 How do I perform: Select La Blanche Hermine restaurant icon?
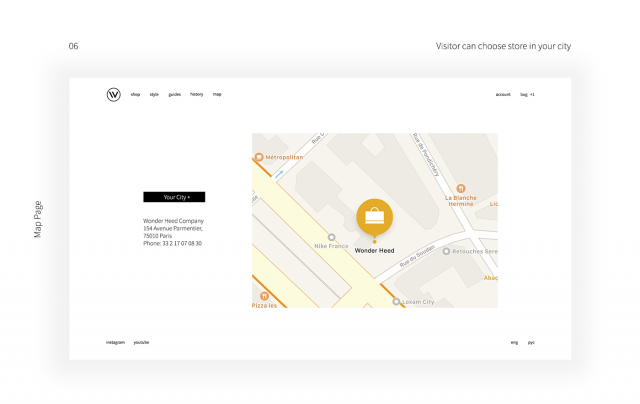pos(461,189)
